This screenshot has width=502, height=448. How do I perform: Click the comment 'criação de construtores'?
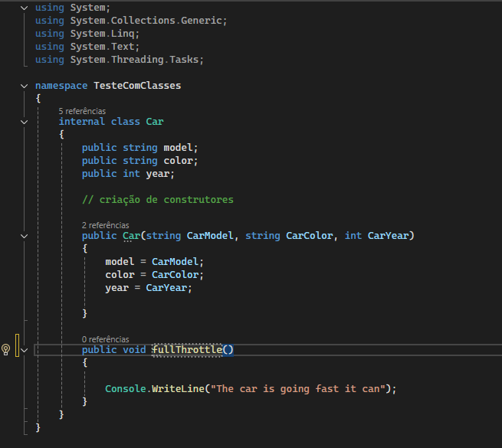click(x=166, y=200)
